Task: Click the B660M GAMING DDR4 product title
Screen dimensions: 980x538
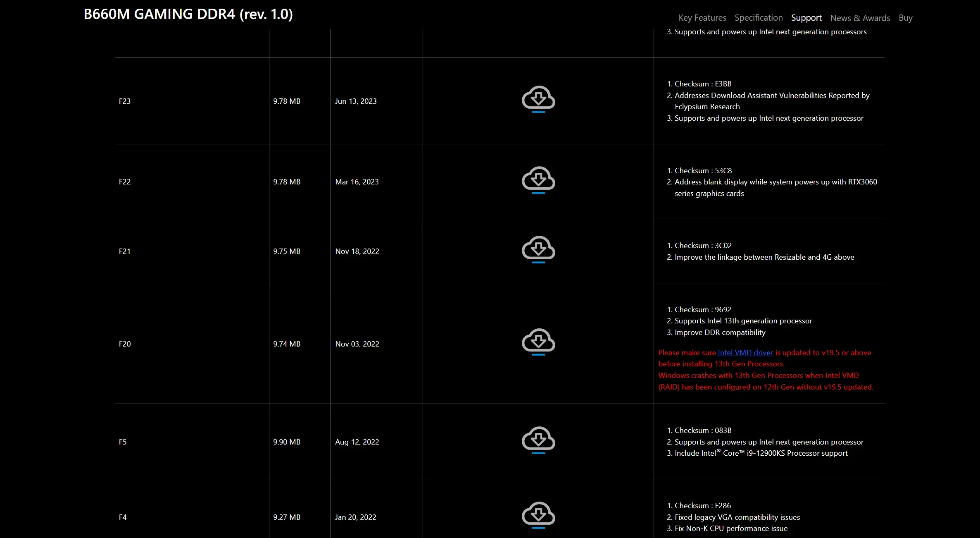Action: (x=188, y=14)
